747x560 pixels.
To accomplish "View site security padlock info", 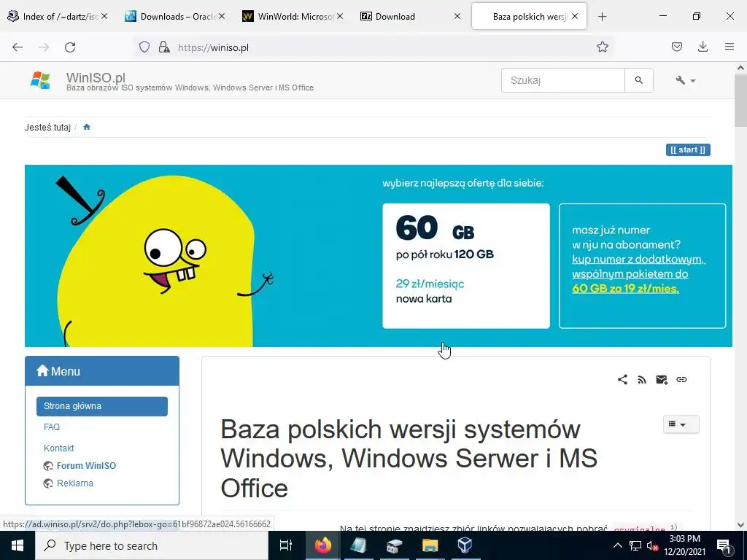I will coord(164,47).
